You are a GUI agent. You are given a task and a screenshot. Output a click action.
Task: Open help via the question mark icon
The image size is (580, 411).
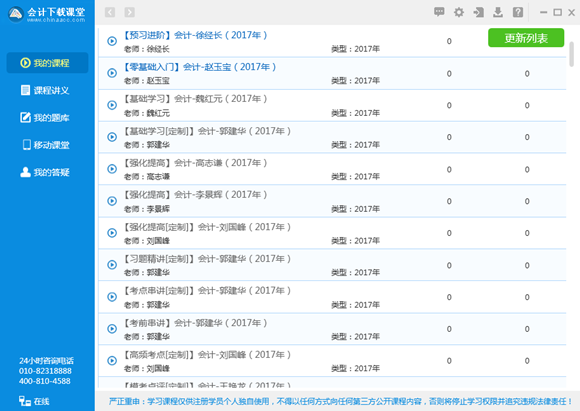518,12
